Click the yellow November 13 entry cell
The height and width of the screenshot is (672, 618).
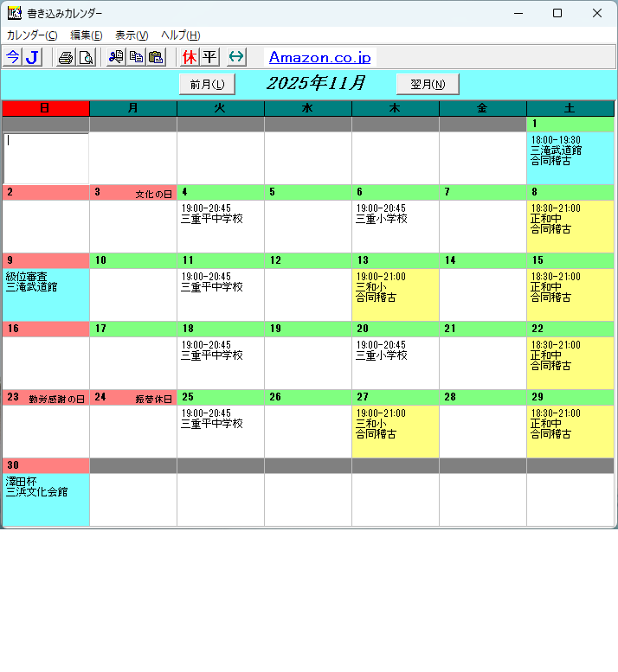[395, 294]
